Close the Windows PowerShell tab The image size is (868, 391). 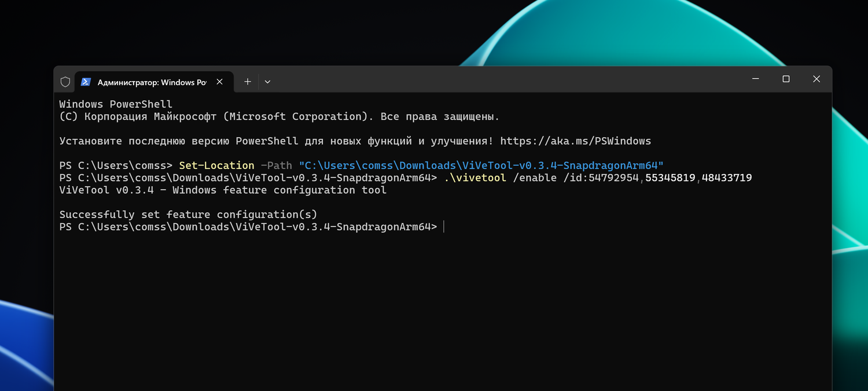point(220,82)
